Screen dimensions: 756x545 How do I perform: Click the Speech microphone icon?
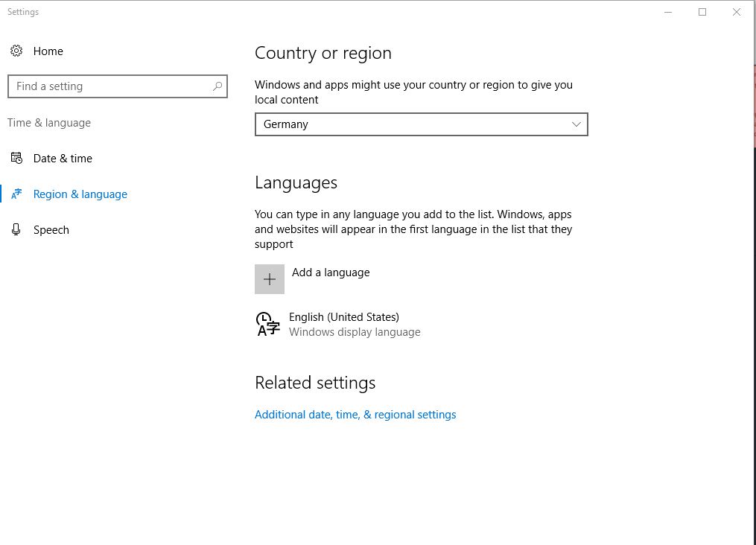pos(16,230)
